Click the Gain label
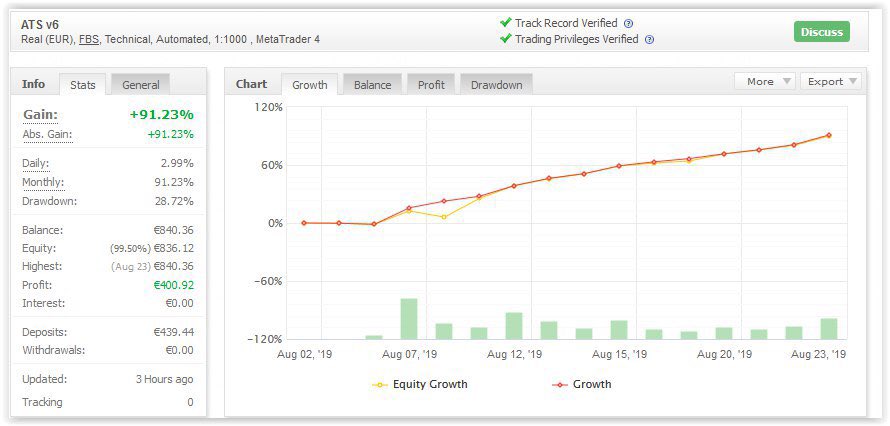The height and width of the screenshot is (426, 890). pos(40,115)
